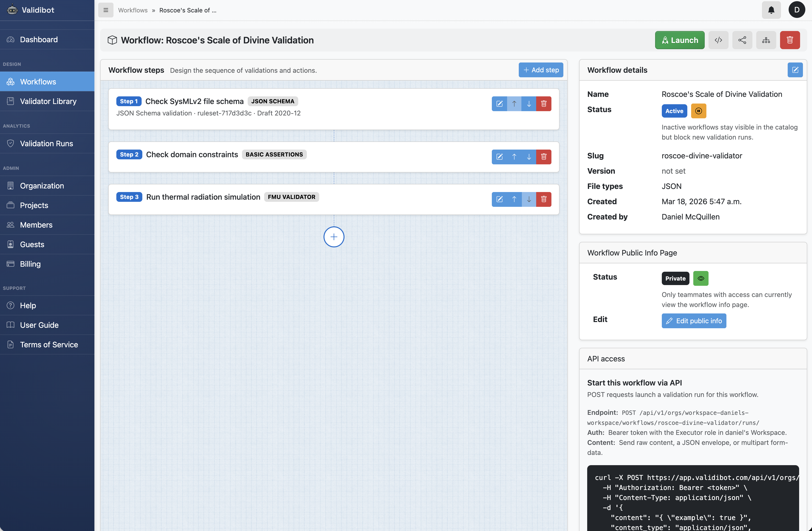812x531 pixels.
Task: Toggle public page visibility with the eye icon
Action: click(701, 278)
